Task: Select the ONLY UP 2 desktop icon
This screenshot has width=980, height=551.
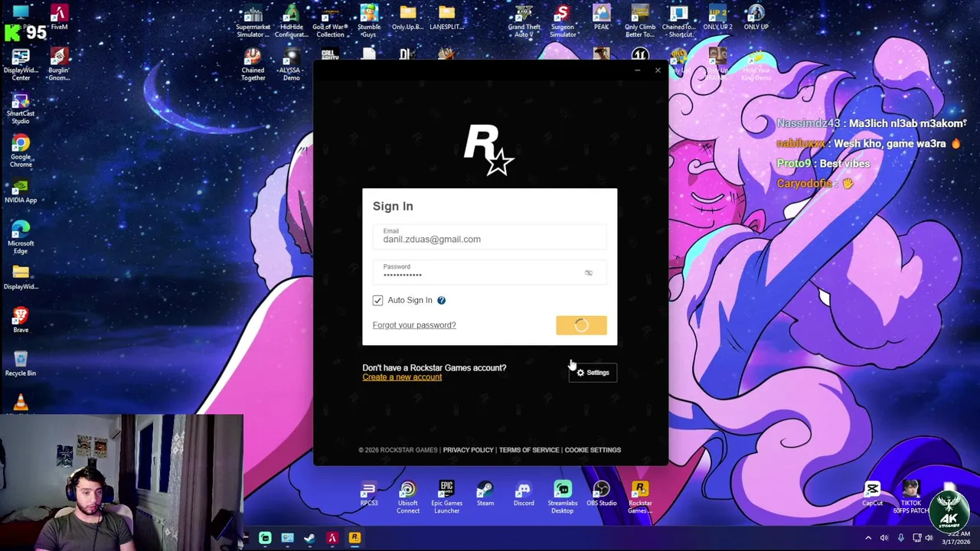Action: 717,18
